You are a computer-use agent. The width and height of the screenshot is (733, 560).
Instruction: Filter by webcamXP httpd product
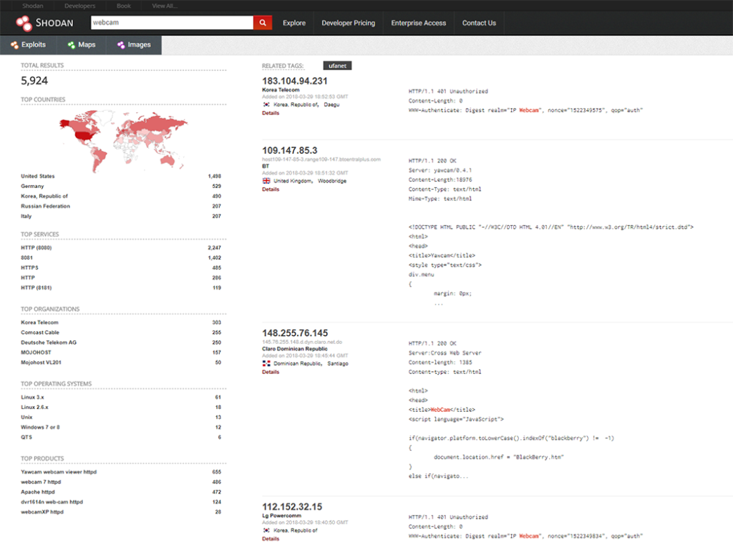[x=42, y=512]
